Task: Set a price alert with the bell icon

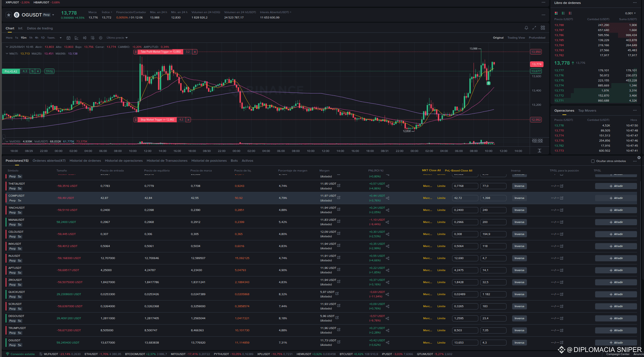Action: pos(526,28)
